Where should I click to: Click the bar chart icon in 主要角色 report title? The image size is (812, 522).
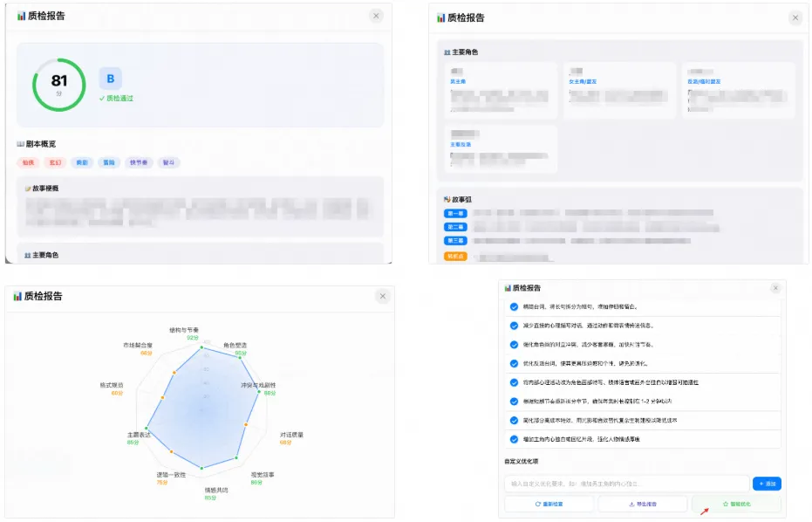pos(440,17)
